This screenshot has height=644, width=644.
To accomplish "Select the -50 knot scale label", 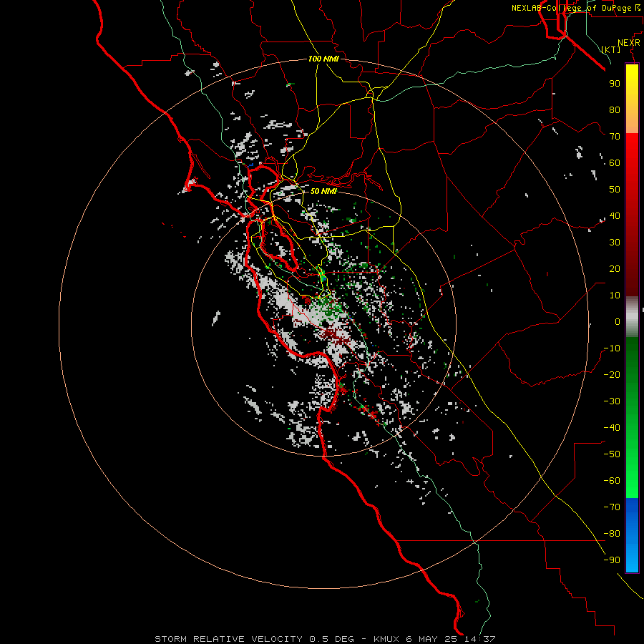I will coord(612,454).
